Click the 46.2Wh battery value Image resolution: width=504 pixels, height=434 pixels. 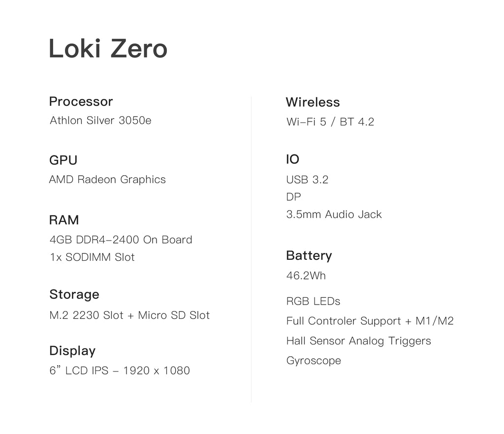pyautogui.click(x=306, y=276)
